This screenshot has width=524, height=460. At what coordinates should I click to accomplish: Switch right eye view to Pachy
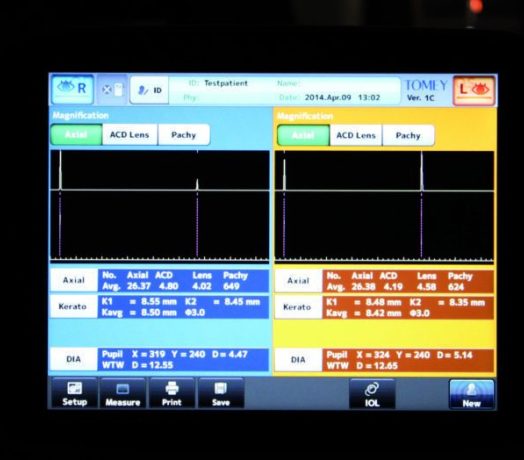[x=184, y=135]
